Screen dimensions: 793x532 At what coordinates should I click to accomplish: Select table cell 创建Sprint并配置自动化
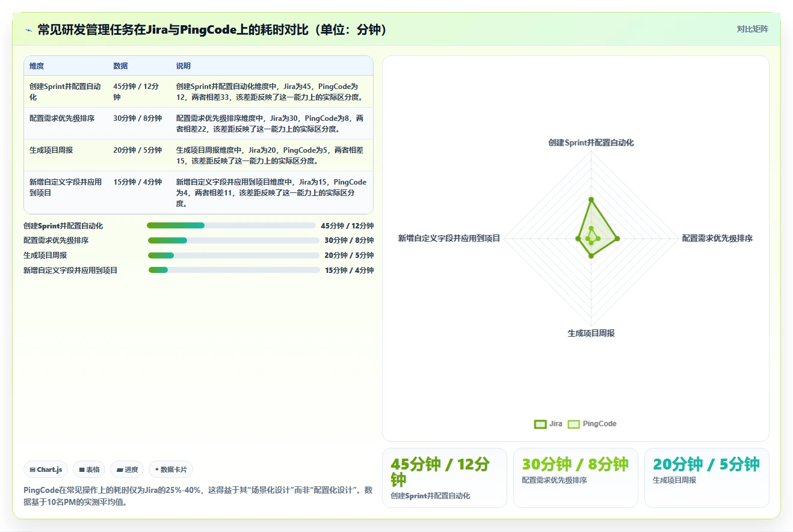pyautogui.click(x=66, y=92)
